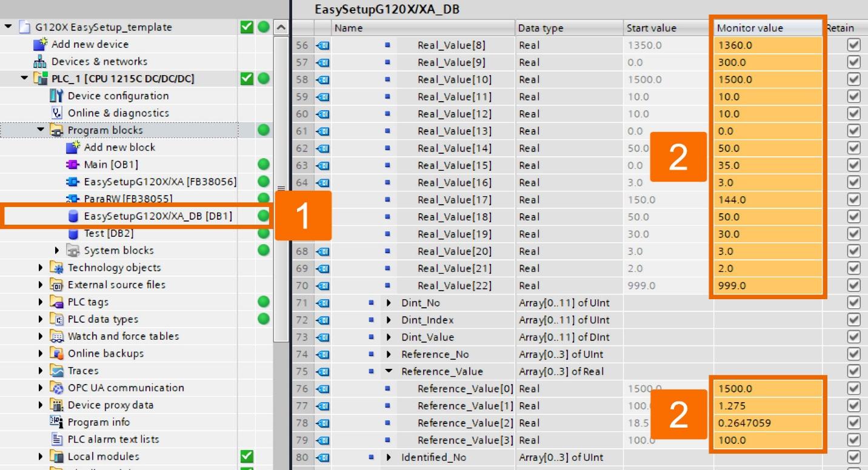
Task: Select EasySetupG120X/XA_DB [DB1] in tree
Action: pyautogui.click(x=158, y=216)
